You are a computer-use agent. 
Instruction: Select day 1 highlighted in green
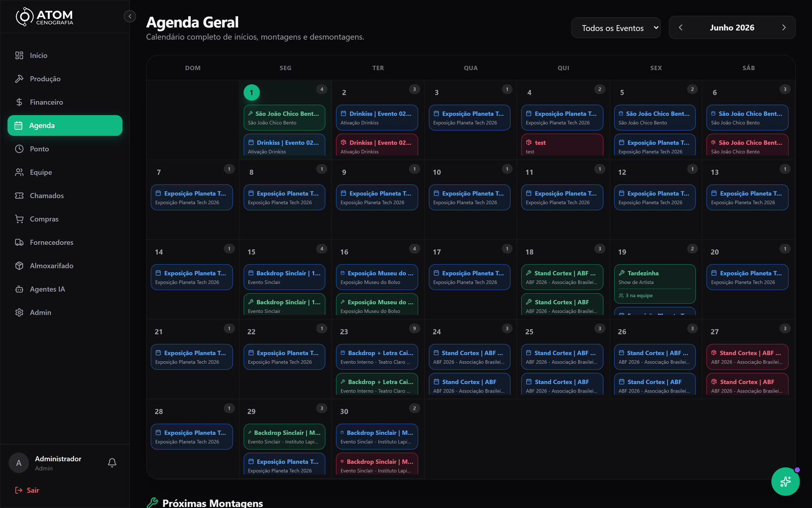click(252, 92)
